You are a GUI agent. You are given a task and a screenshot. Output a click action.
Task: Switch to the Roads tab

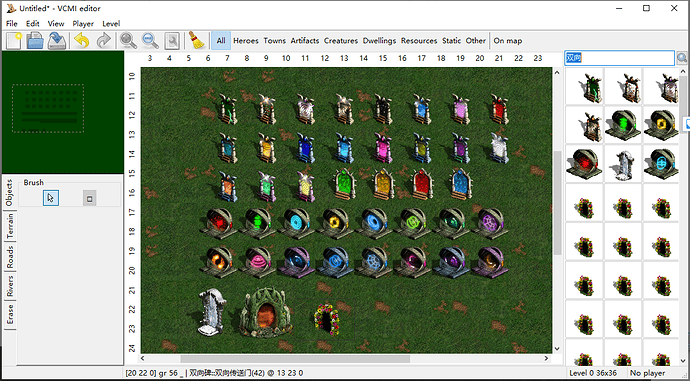10,257
